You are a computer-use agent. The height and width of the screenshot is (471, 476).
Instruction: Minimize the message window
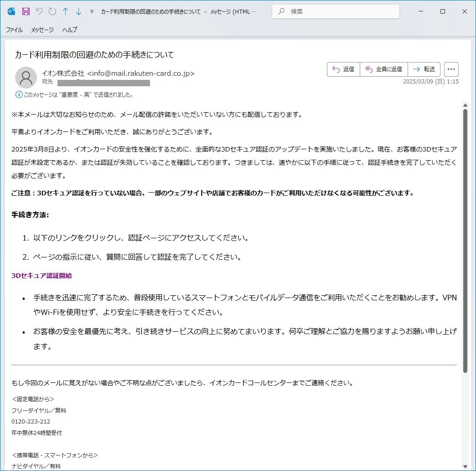point(421,11)
